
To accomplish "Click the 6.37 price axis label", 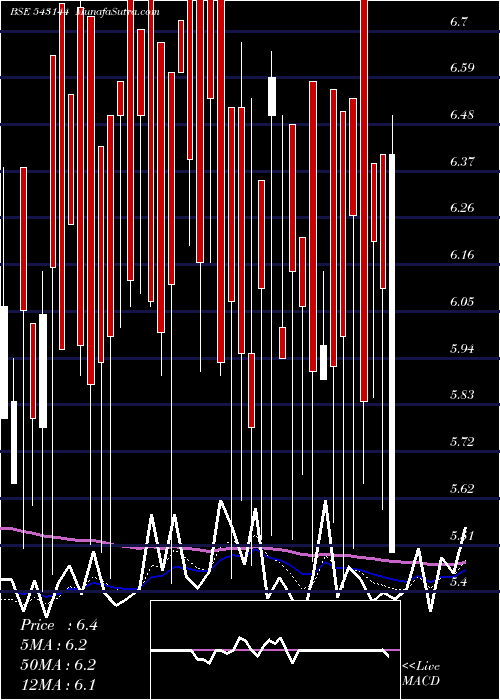I will pos(462,162).
